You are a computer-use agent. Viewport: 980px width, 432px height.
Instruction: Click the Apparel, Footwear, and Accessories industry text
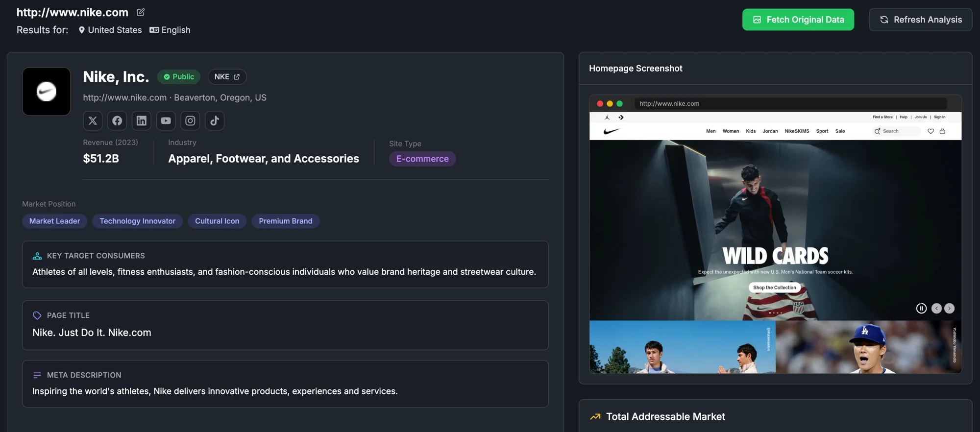tap(264, 159)
